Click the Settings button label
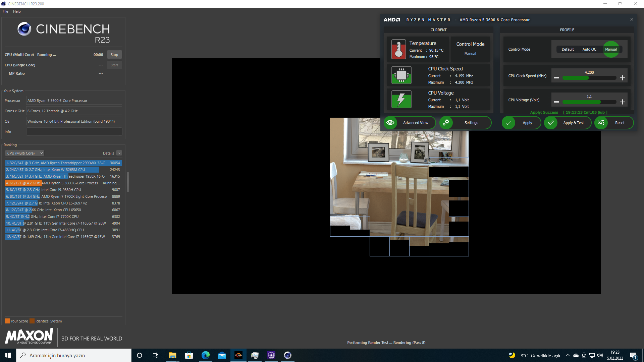This screenshot has width=644, height=362. (x=471, y=123)
